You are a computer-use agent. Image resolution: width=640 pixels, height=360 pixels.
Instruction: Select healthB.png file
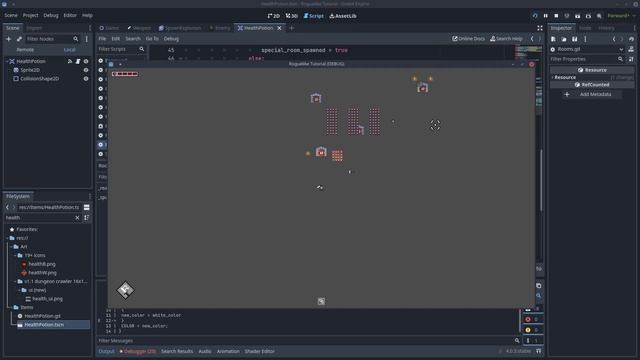coord(42,264)
